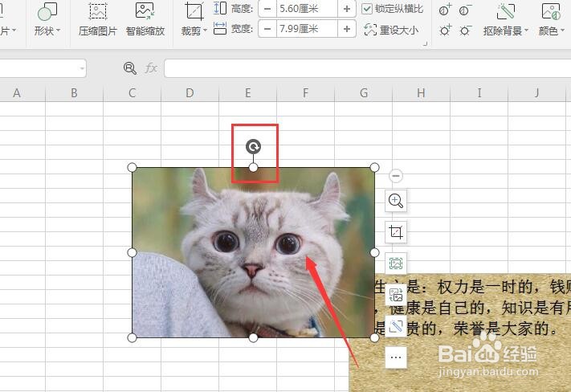
Task: Click the height field showing 5.60厘米
Action: coord(307,8)
